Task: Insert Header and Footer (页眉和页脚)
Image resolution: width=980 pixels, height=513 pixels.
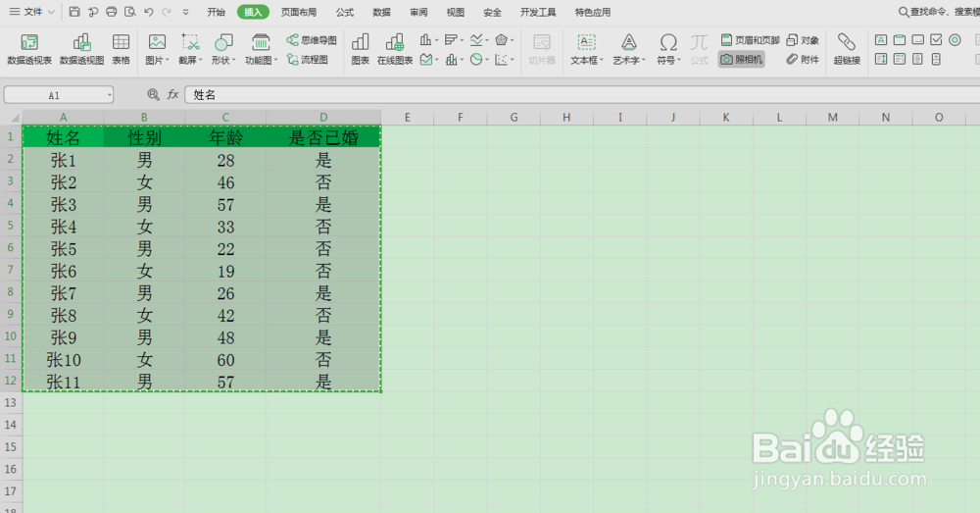Action: 750,40
